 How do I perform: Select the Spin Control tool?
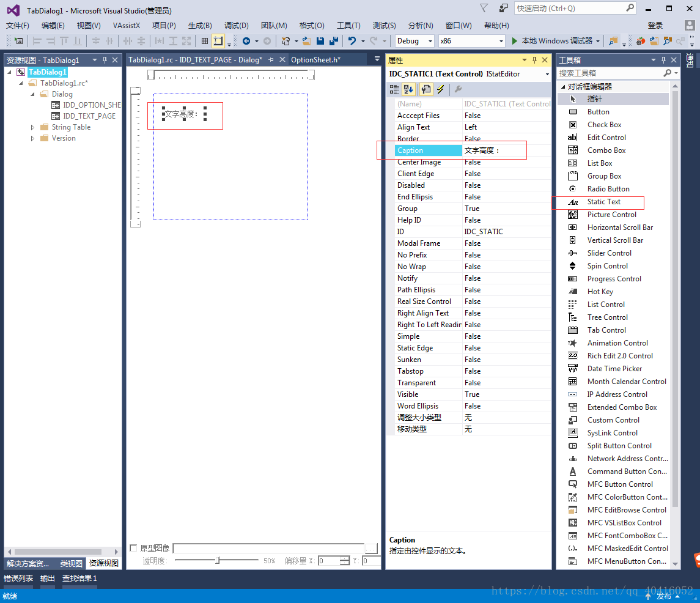608,266
